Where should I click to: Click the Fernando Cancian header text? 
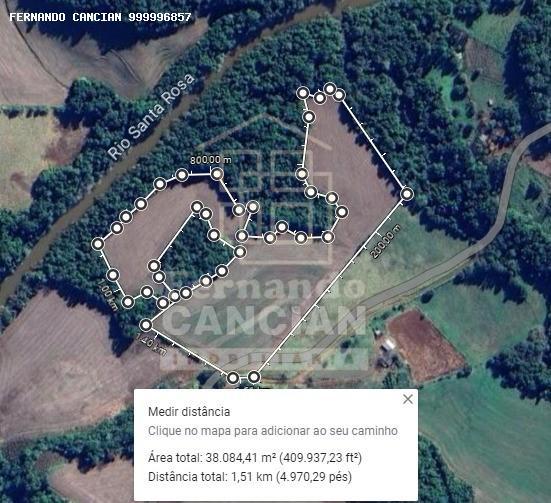[x=100, y=17]
